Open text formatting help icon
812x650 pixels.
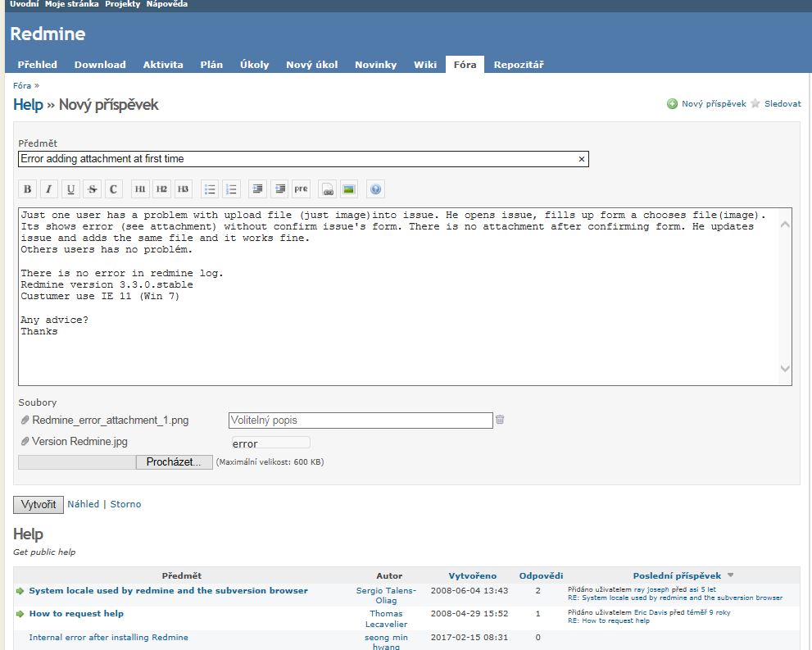pyautogui.click(x=376, y=189)
